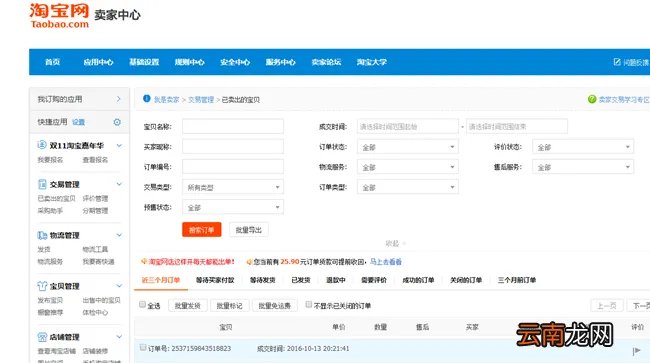Open the 快捷应用 gear settings icon

(x=117, y=122)
